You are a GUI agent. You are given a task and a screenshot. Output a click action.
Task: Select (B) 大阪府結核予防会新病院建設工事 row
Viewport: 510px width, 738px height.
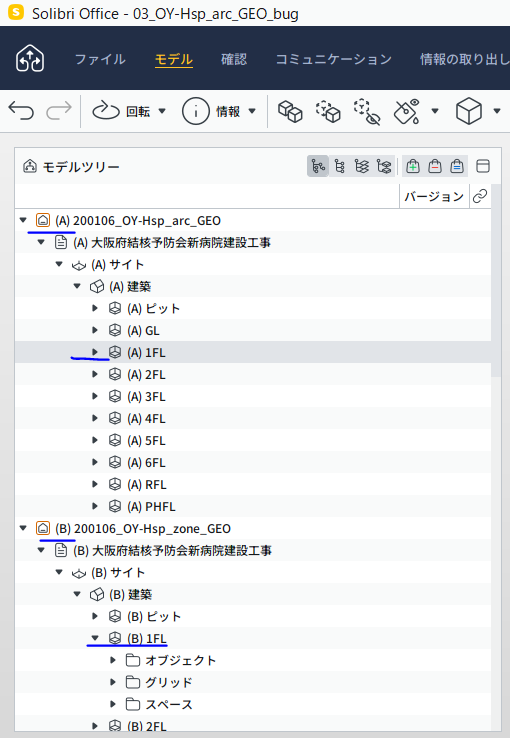point(253,550)
